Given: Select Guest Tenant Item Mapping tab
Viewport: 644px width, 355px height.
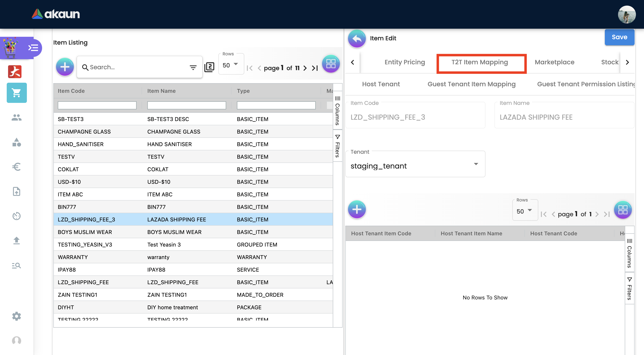Looking at the screenshot, I should coord(471,84).
